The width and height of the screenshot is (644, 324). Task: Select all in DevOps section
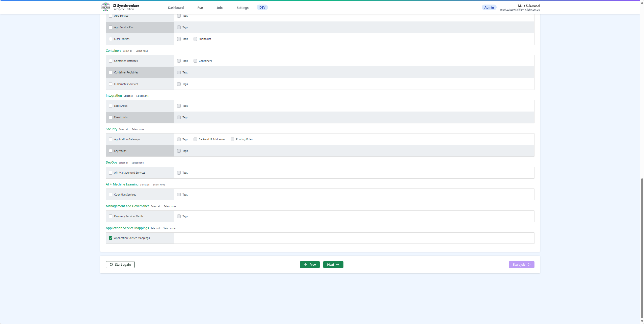pyautogui.click(x=123, y=163)
